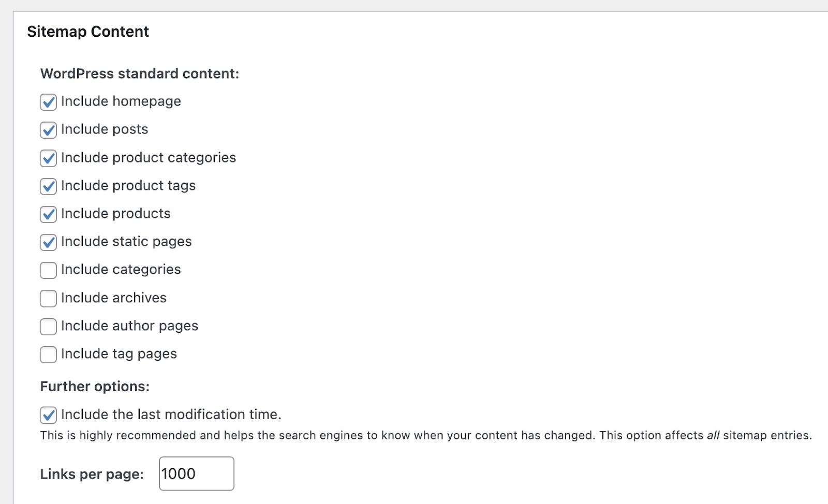Click the Sitemap Content heading

click(x=88, y=32)
